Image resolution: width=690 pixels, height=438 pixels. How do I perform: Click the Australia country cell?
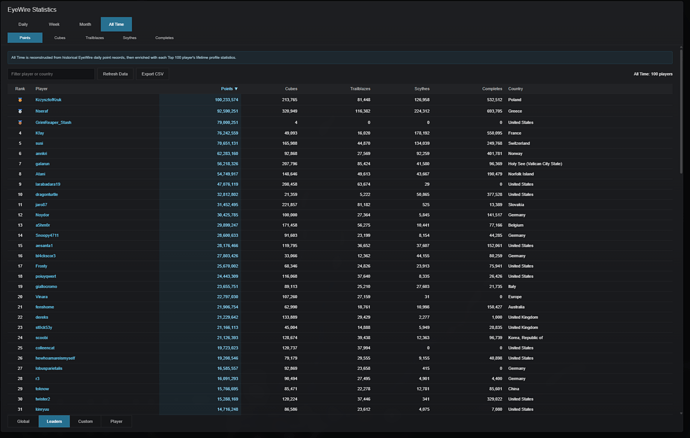[516, 307]
